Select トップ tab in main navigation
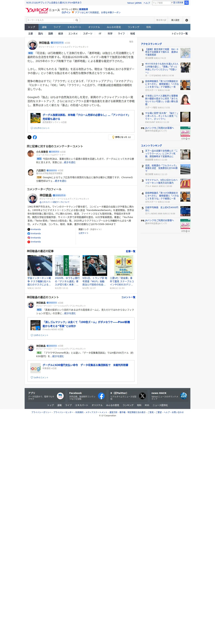The image size is (215, 644). [31, 27]
